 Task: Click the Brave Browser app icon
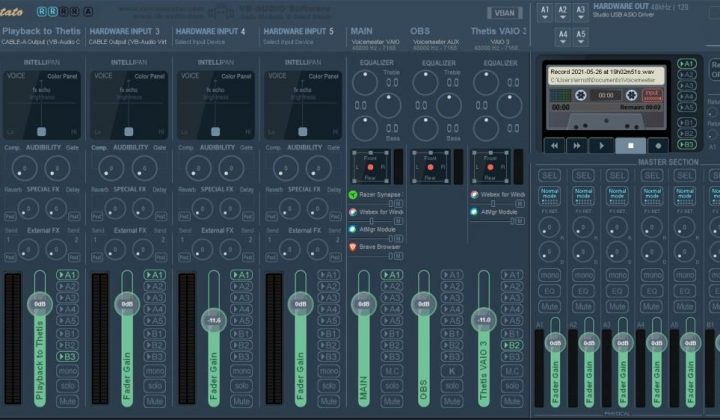pos(353,246)
